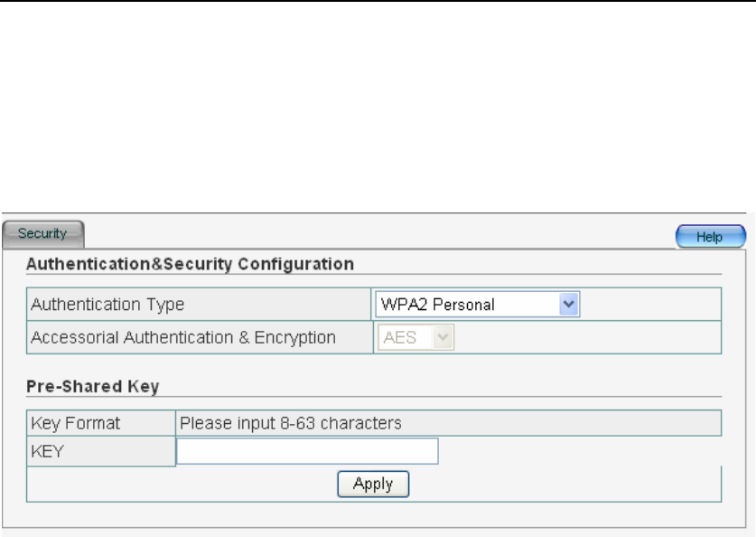The image size is (756, 537).
Task: Click the 'Please input 8-63 characters' text
Action: click(x=291, y=422)
